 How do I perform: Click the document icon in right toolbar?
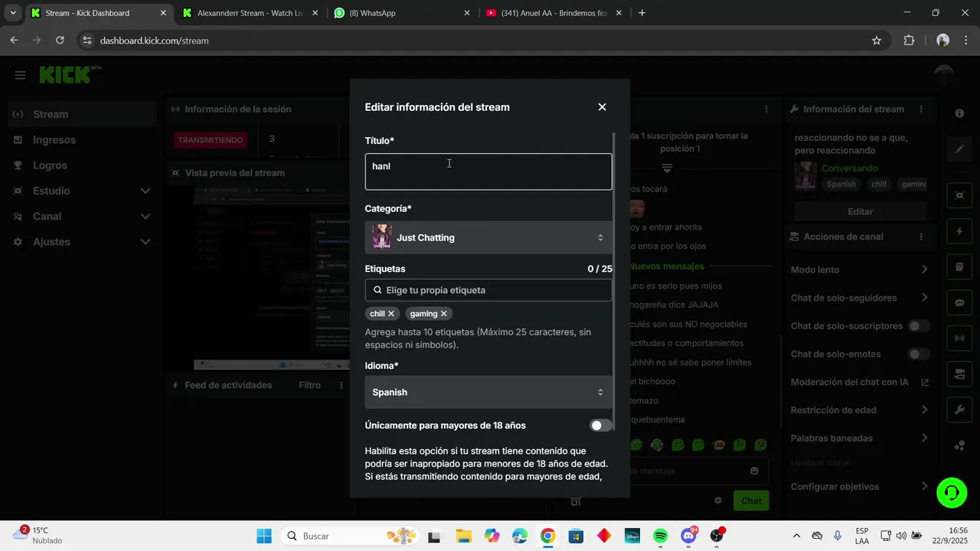point(959,267)
